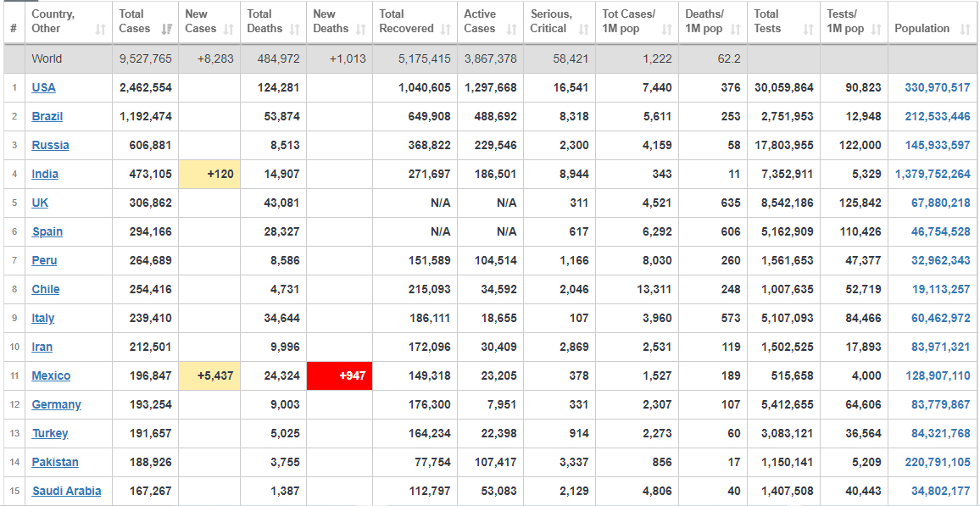
Task: Open the Pakistan country link
Action: (55, 462)
